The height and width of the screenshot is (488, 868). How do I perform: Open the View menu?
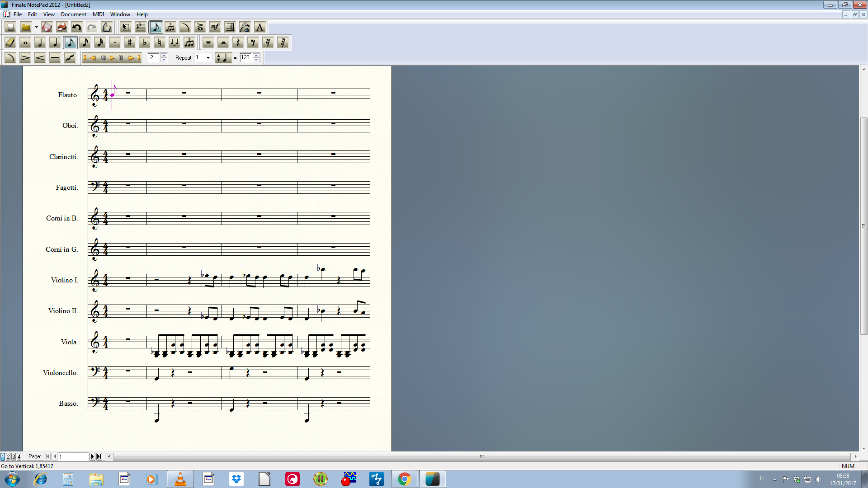pos(49,14)
